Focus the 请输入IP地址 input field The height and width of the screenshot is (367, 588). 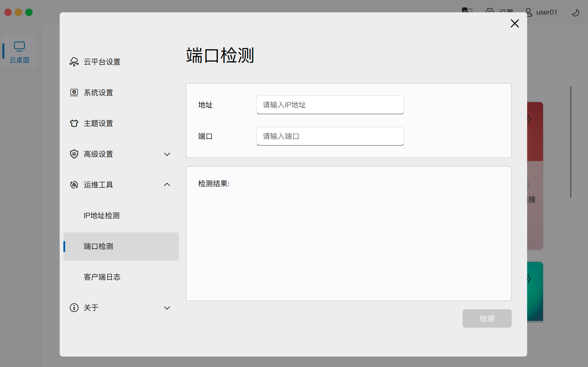point(330,105)
